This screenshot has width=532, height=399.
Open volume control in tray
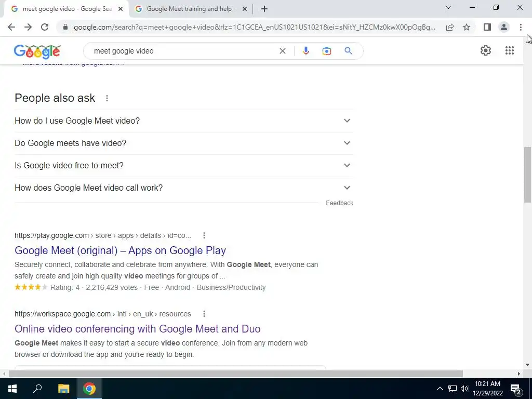point(464,389)
